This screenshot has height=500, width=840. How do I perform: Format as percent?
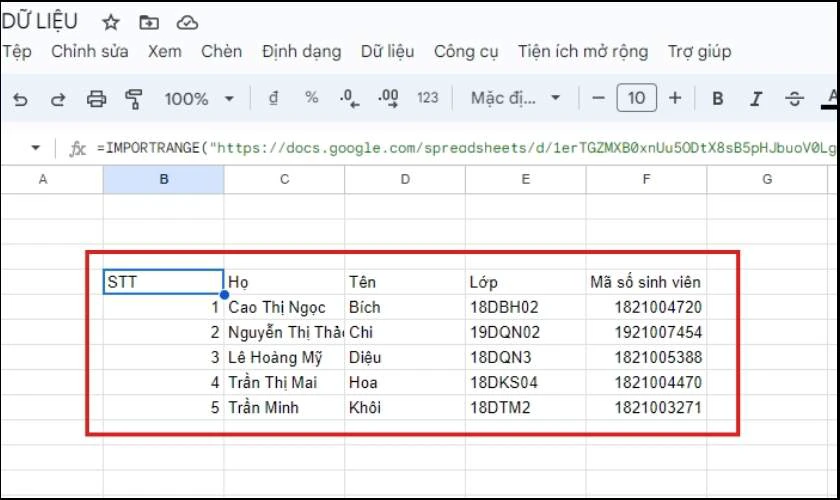(311, 98)
